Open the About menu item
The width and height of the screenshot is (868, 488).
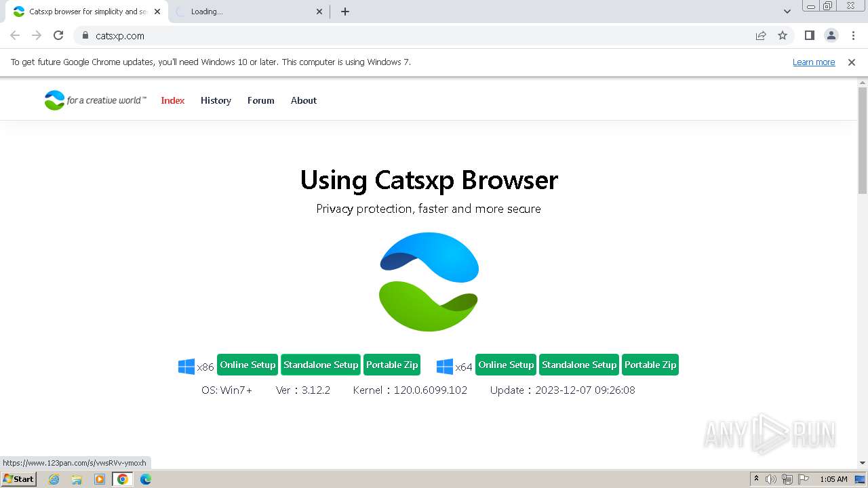pyautogui.click(x=304, y=100)
